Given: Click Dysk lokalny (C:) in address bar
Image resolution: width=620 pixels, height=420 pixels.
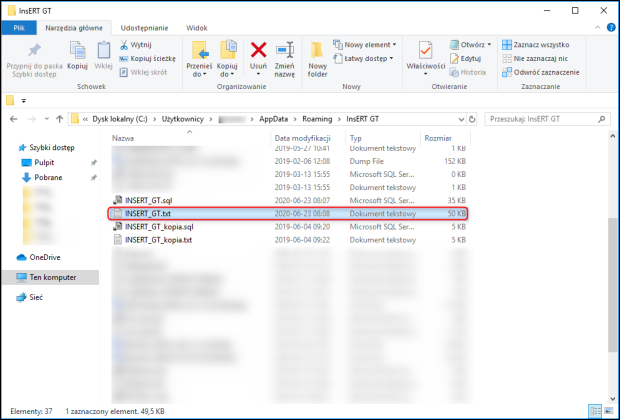Looking at the screenshot, I should [x=120, y=119].
